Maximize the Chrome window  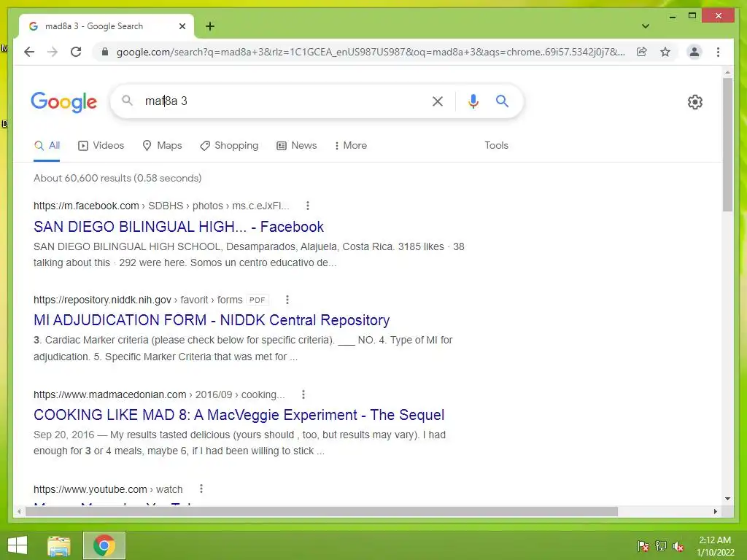tap(692, 16)
